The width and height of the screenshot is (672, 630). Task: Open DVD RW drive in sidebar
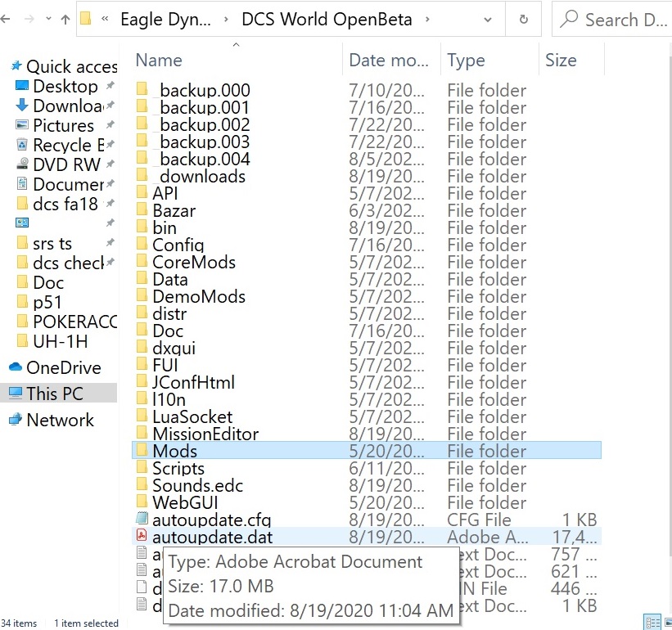pyautogui.click(x=65, y=164)
